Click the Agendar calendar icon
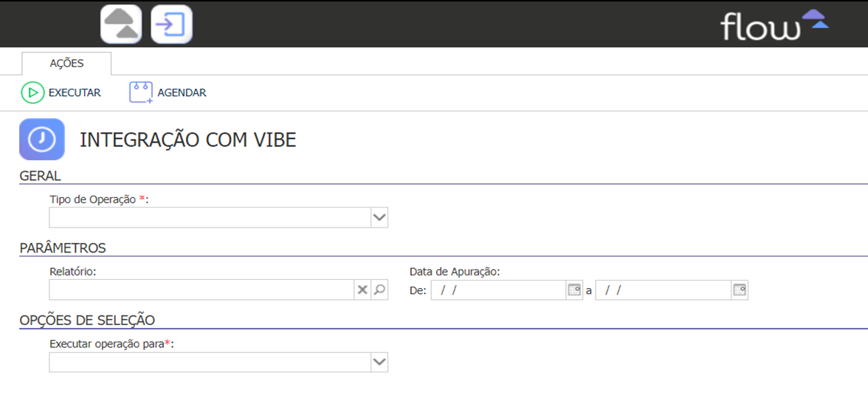Screen dimensions: 868x404 click(x=140, y=92)
